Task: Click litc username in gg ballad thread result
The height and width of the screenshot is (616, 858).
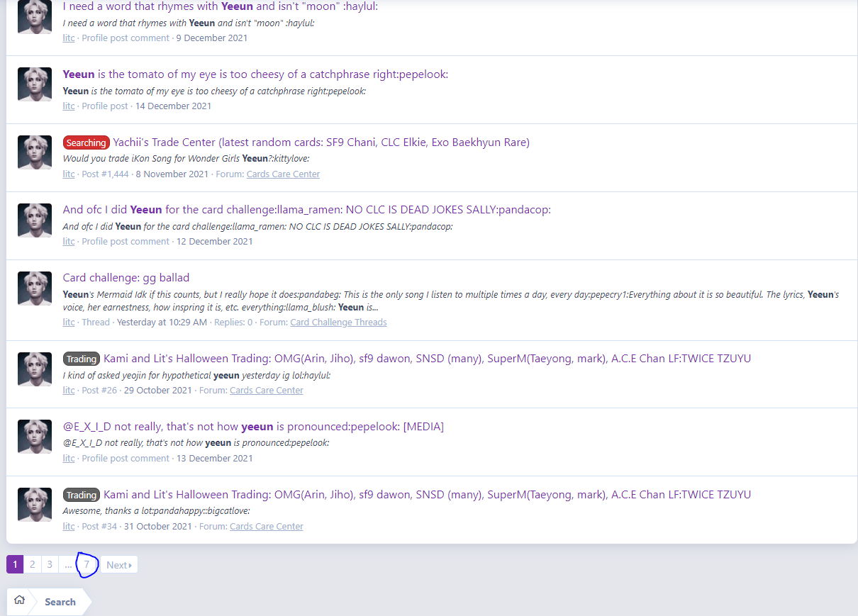Action: pyautogui.click(x=69, y=323)
